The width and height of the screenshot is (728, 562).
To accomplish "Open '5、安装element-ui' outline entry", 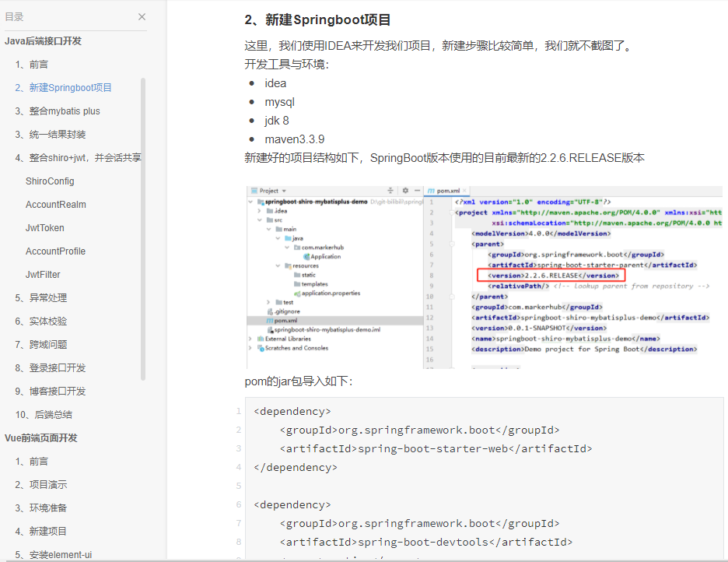I will [54, 554].
